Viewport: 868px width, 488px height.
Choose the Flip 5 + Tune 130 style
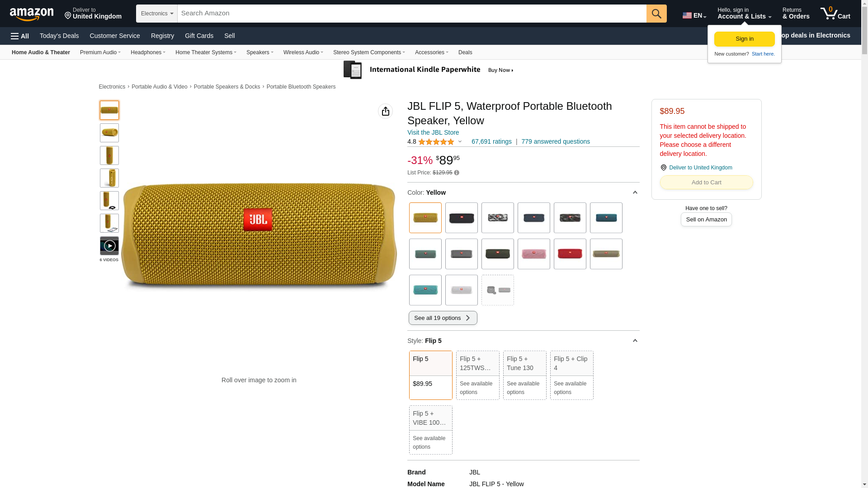pyautogui.click(x=524, y=375)
